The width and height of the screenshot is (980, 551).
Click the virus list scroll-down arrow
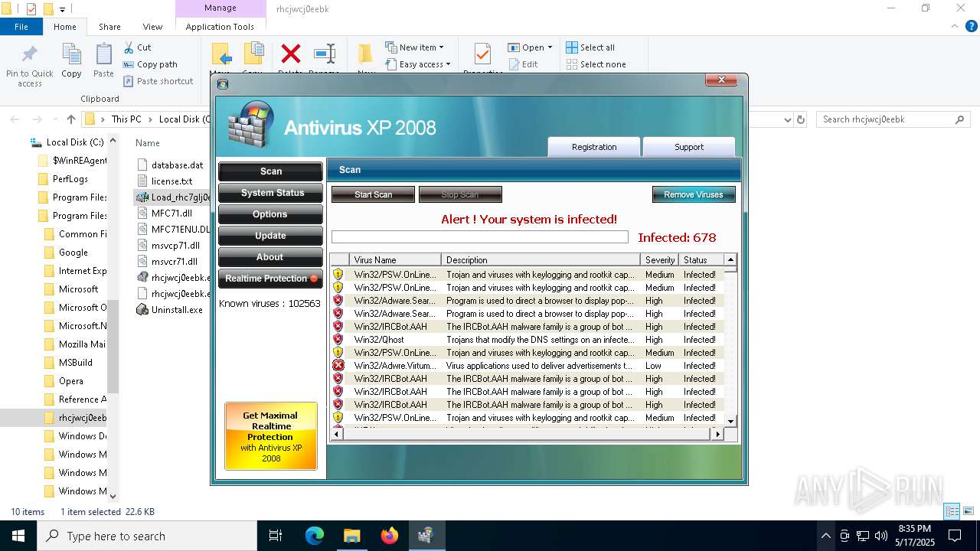730,421
